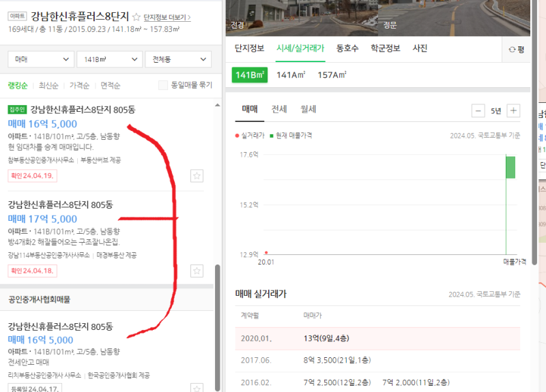Viewport: 546px width, 392px height.
Task: Switch to 시세/실거래가 tab
Action: click(300, 48)
